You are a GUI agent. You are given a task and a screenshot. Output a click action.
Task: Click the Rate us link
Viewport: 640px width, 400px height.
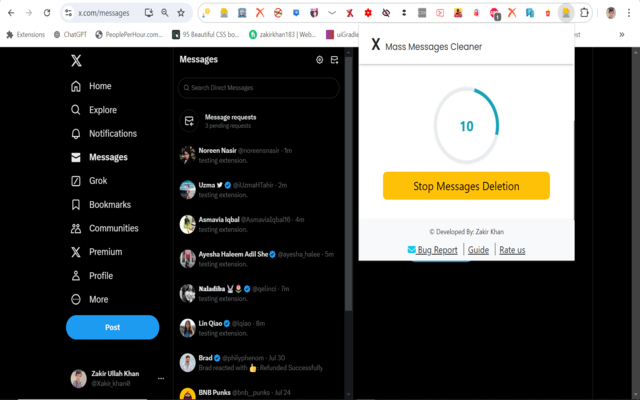coord(512,250)
